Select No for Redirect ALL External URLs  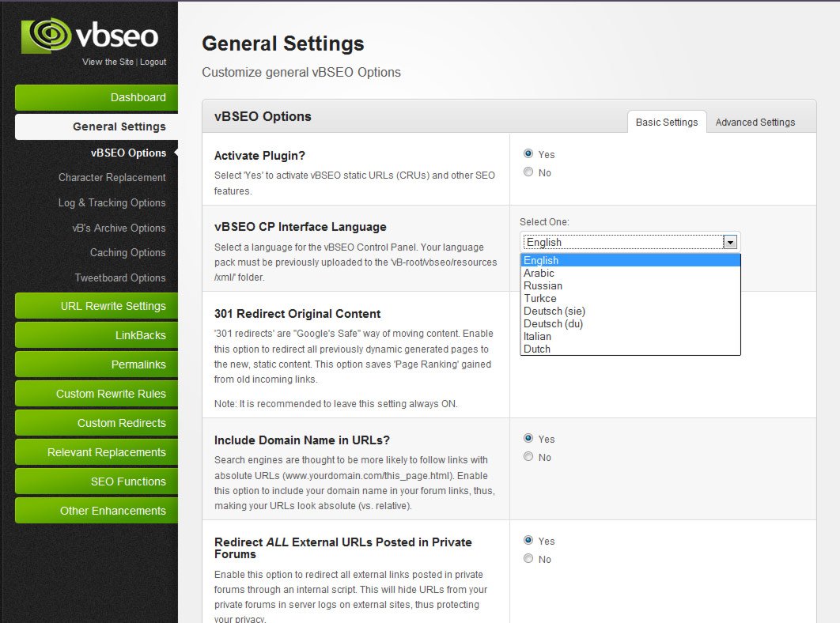pyautogui.click(x=528, y=558)
